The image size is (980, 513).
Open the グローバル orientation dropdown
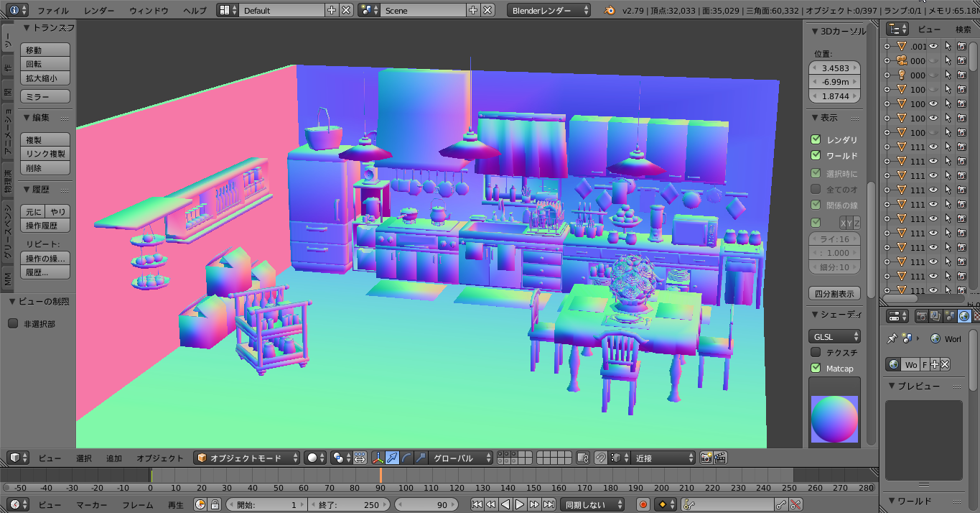(462, 458)
